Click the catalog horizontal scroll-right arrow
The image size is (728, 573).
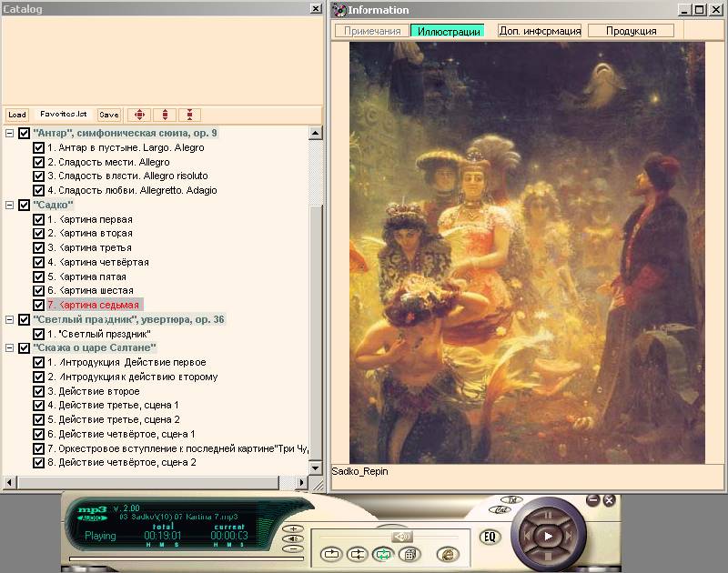point(301,483)
